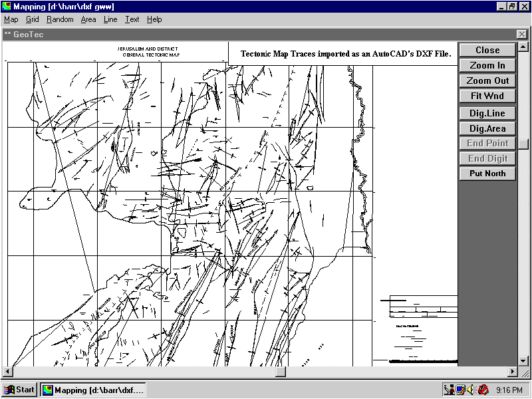
Task: Start digitizing with Dig.Line
Action: [487, 113]
